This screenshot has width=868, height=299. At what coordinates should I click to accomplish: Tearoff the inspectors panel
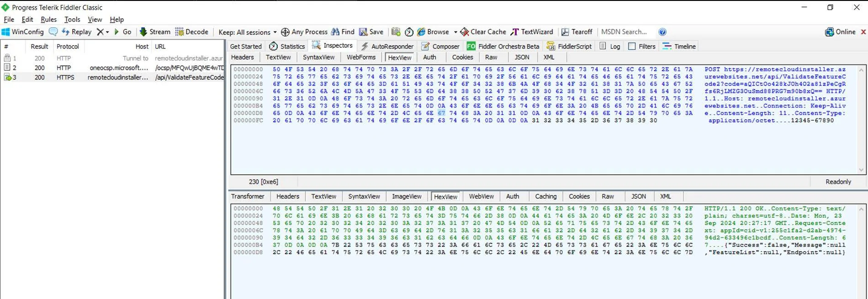pyautogui.click(x=577, y=32)
